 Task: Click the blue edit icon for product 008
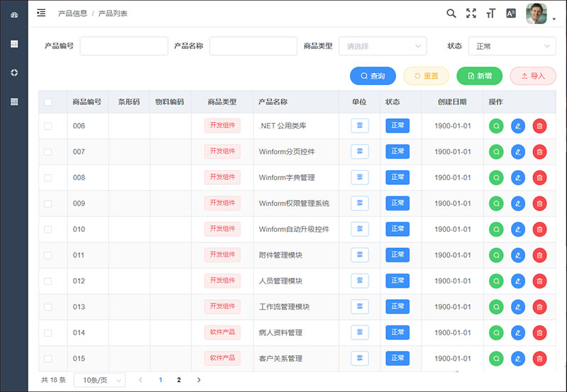click(518, 177)
